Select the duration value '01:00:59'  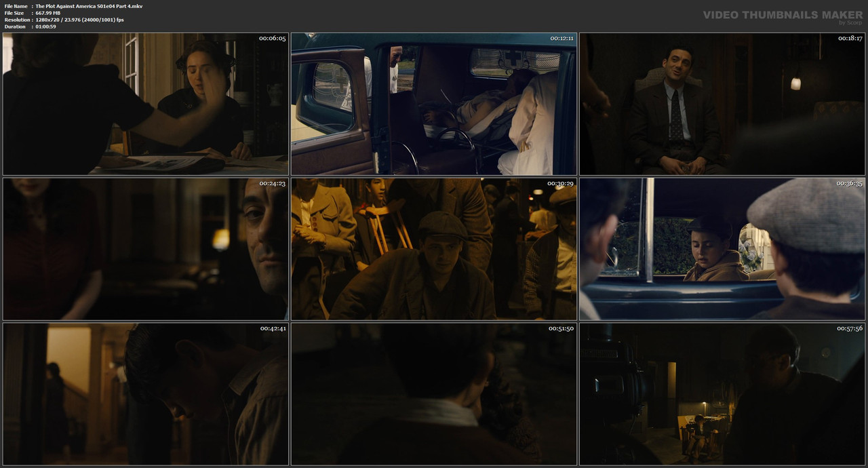click(45, 26)
